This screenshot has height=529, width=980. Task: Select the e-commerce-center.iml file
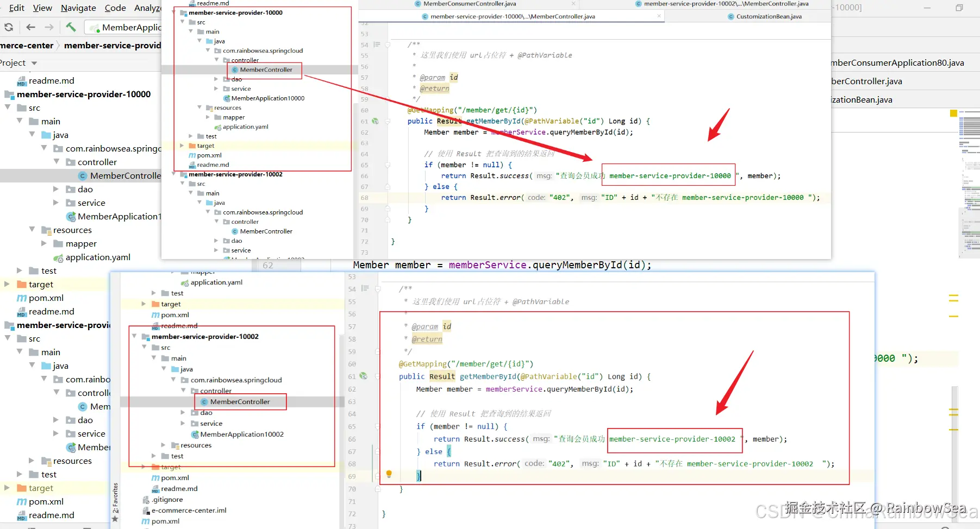click(189, 511)
